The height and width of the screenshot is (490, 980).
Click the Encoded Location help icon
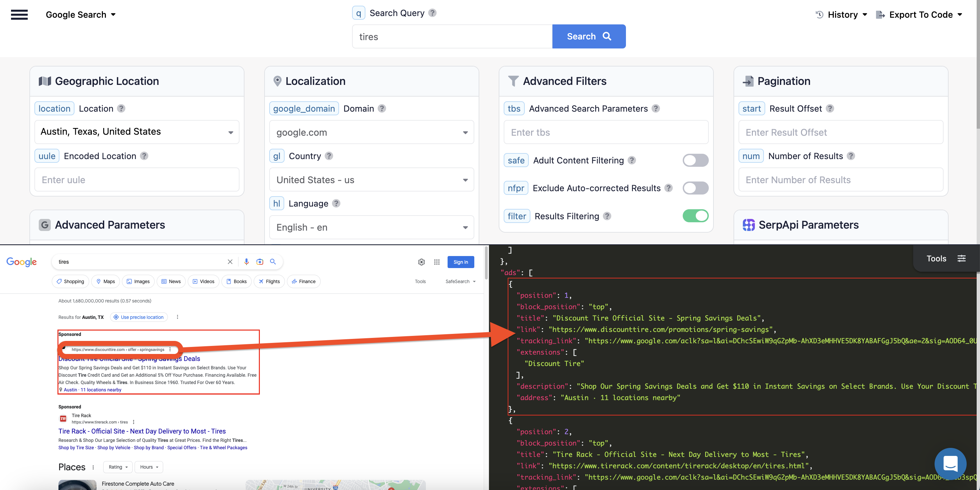[x=144, y=156]
